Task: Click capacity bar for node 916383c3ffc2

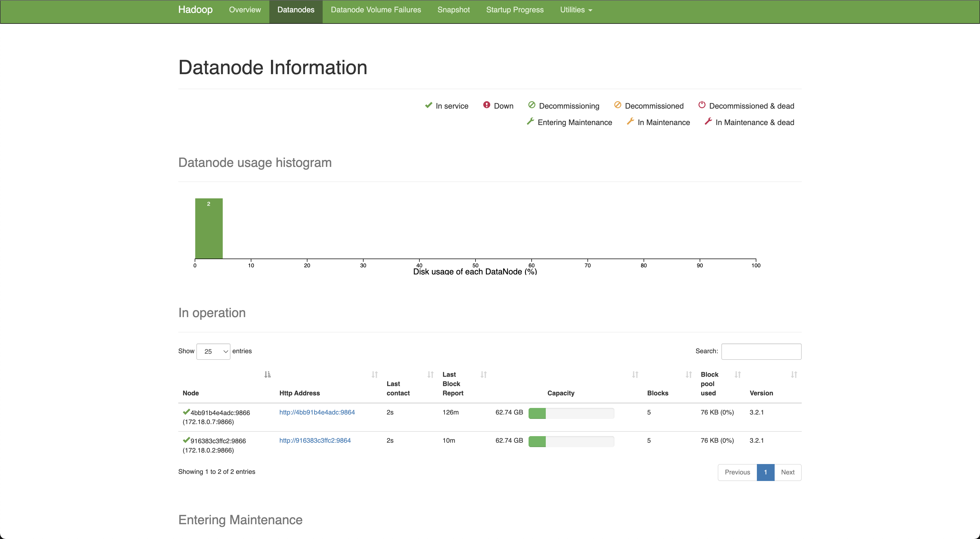Action: tap(571, 442)
